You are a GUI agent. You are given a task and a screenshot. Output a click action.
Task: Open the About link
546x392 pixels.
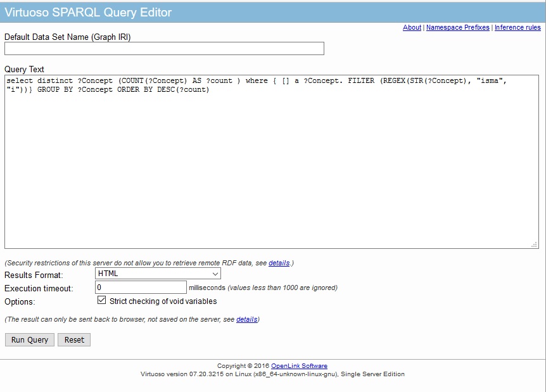(x=412, y=27)
